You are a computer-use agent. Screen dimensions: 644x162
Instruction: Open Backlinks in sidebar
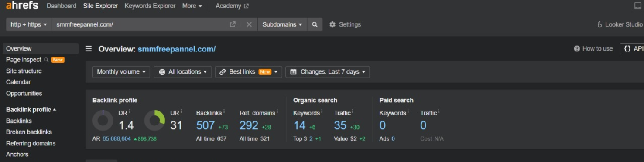pyautogui.click(x=19, y=121)
